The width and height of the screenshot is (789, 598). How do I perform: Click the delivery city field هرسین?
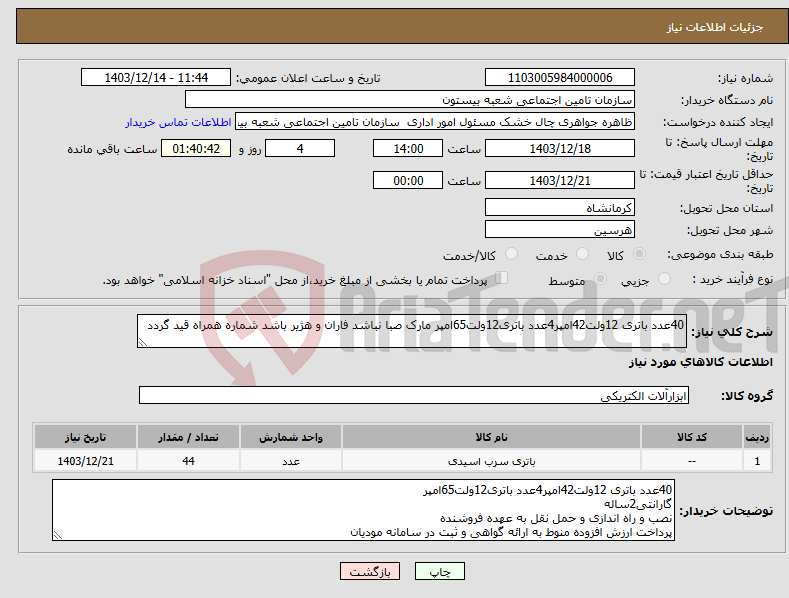pos(560,230)
